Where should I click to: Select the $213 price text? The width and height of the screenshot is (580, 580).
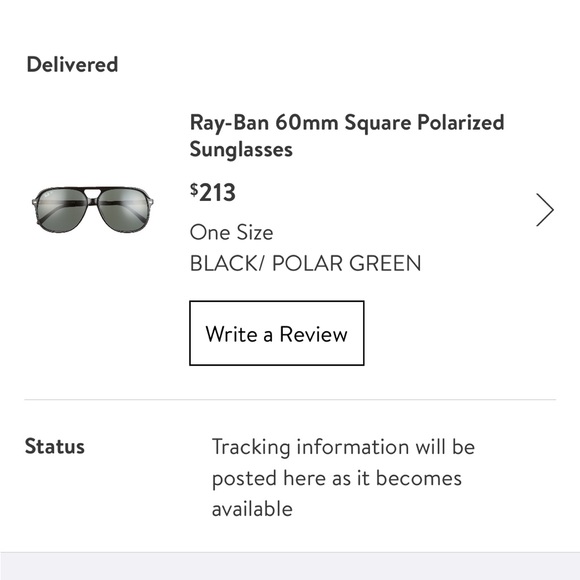point(213,192)
